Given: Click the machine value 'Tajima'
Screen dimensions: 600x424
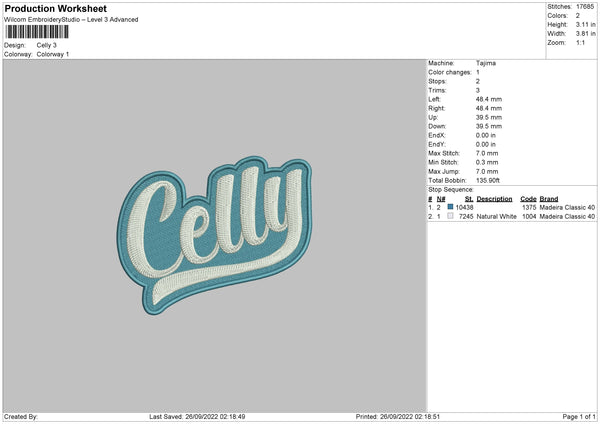Looking at the screenshot, I should pyautogui.click(x=486, y=63).
